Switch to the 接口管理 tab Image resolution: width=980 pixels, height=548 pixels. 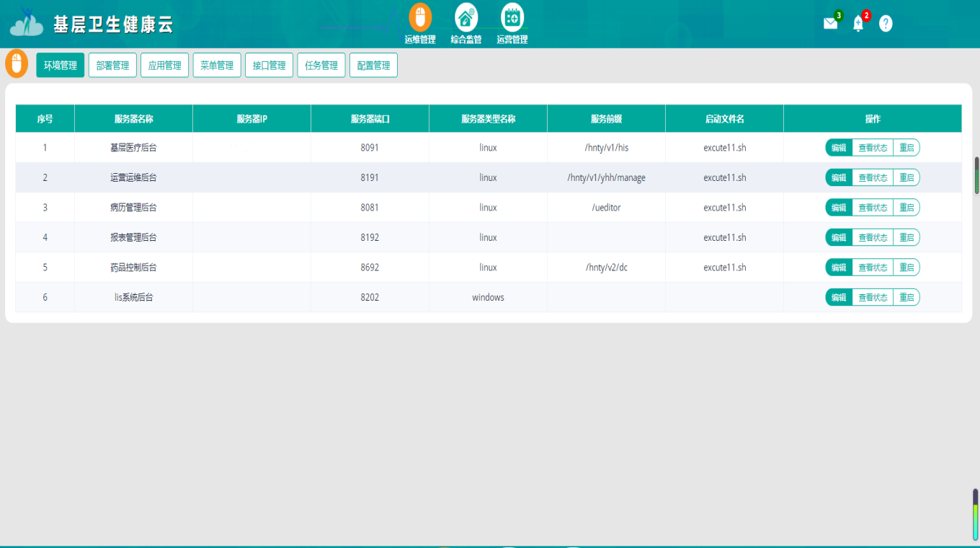pyautogui.click(x=269, y=65)
